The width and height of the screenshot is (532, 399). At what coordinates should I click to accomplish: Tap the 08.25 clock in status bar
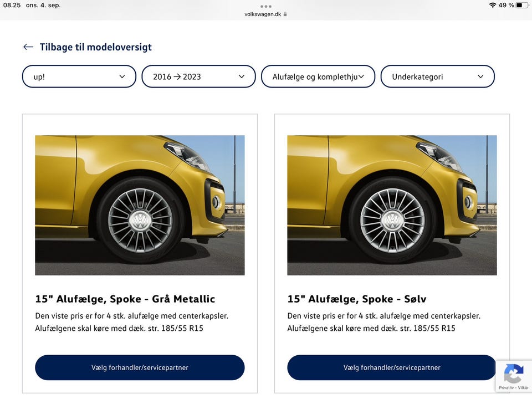pos(12,5)
